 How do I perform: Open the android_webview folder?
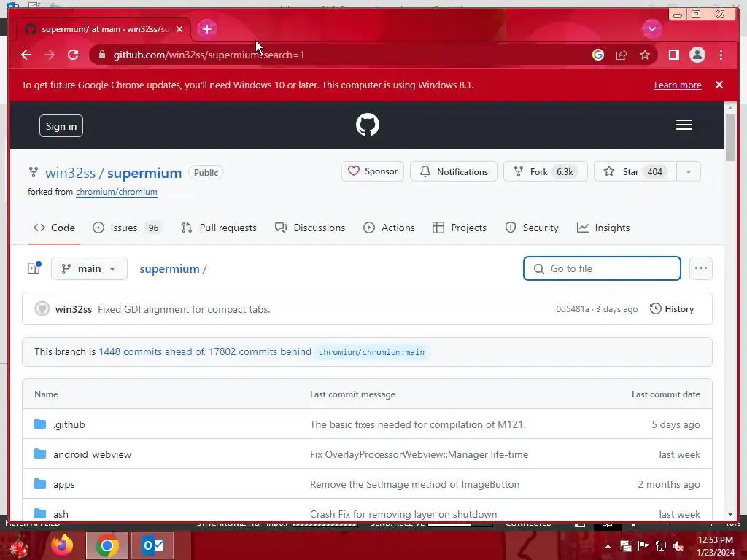(92, 454)
